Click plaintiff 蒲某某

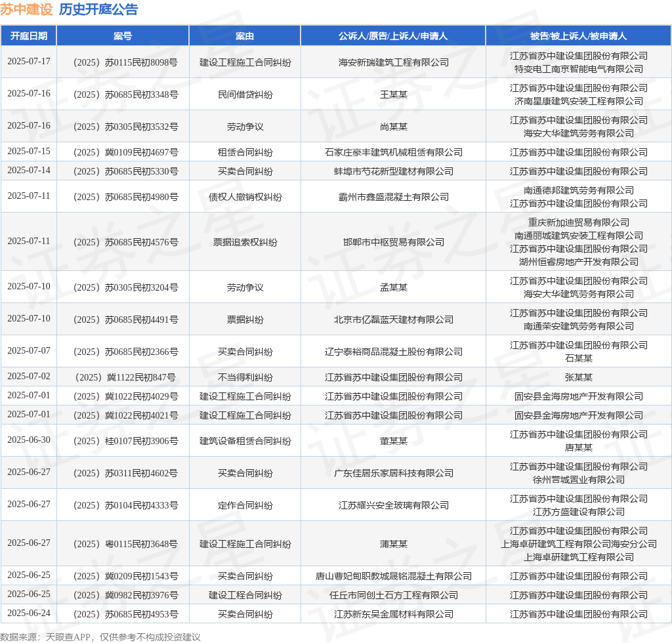(x=394, y=544)
